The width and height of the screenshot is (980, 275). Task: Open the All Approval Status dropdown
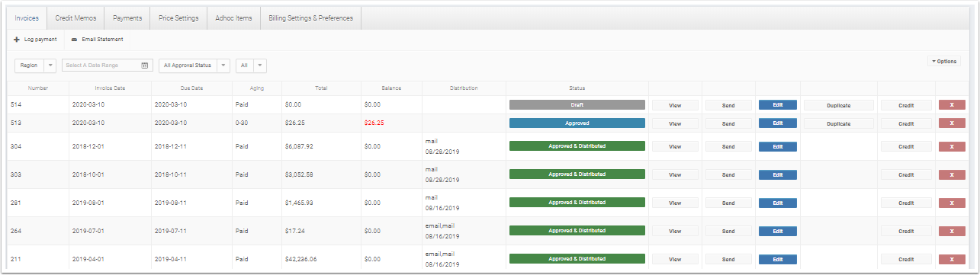point(194,66)
